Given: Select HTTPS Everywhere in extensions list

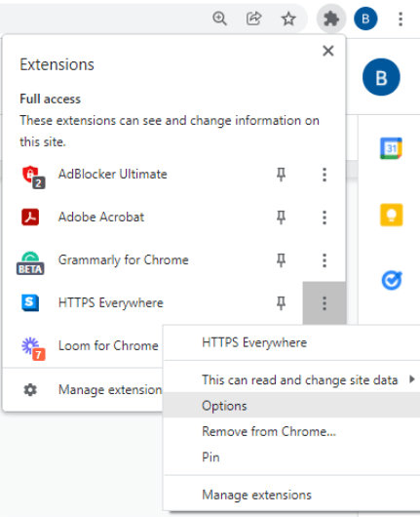Looking at the screenshot, I should [111, 302].
